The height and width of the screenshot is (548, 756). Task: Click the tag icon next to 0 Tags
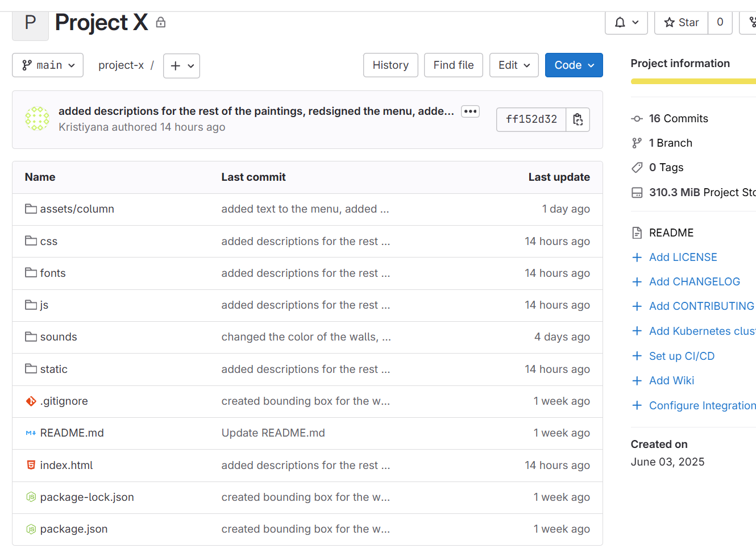(637, 167)
